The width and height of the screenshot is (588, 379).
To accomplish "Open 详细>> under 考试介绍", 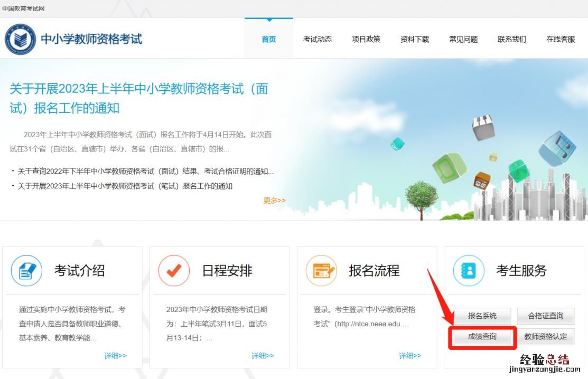I will tap(116, 355).
